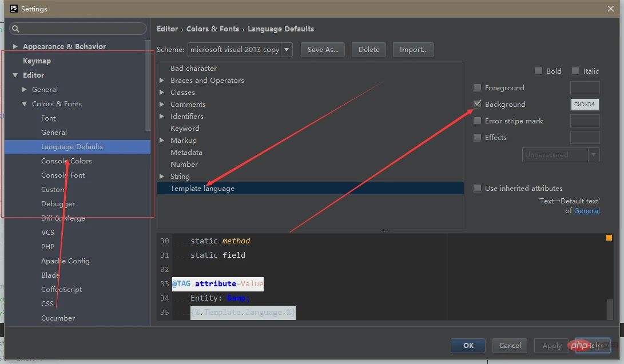Expand the Markup category
This screenshot has height=364, width=624.
click(162, 140)
